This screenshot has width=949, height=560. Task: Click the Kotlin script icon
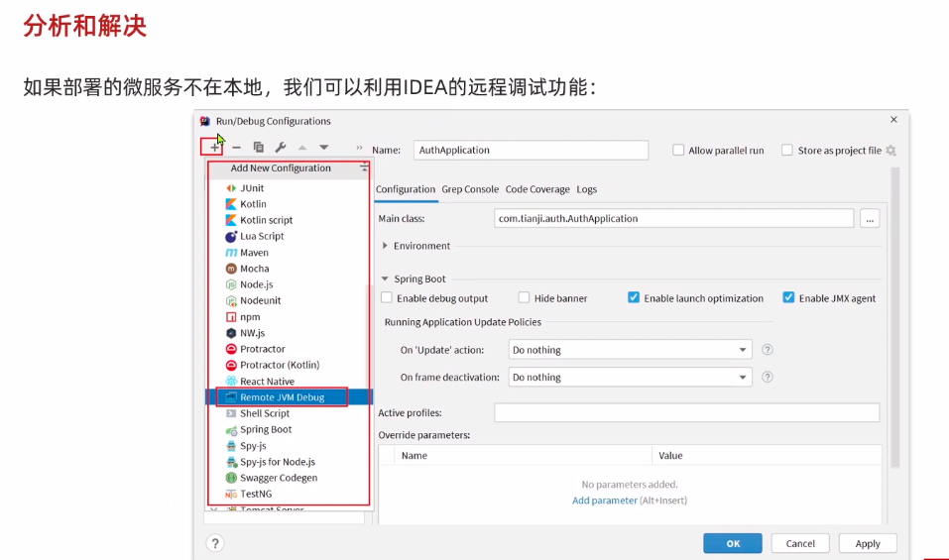pyautogui.click(x=231, y=220)
